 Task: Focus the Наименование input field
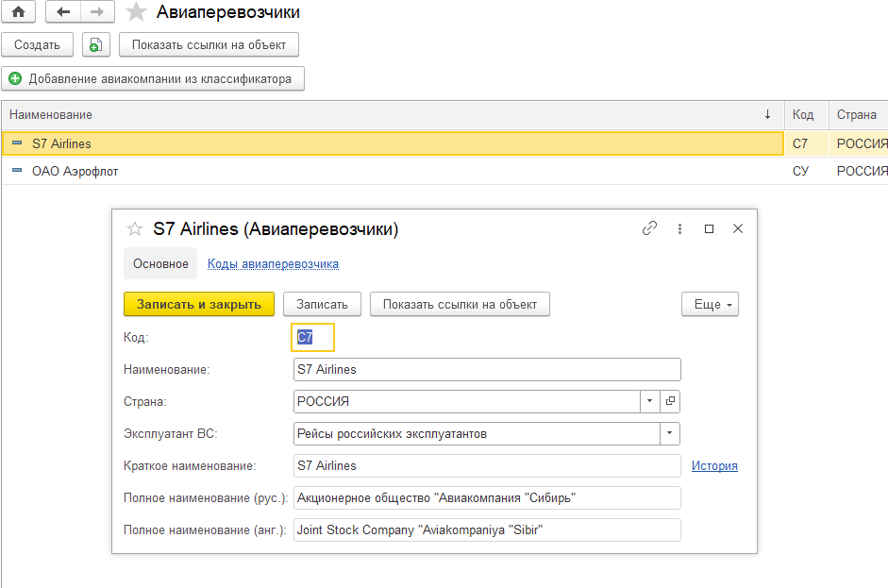tap(487, 369)
